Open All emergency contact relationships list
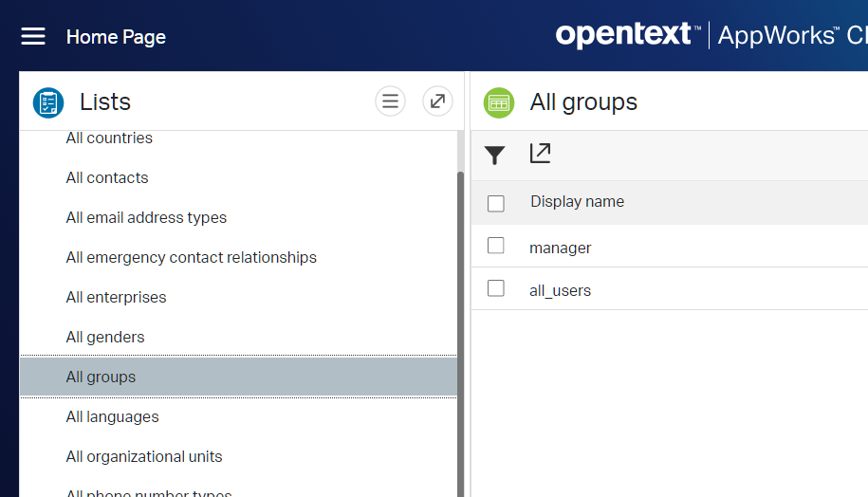The image size is (868, 497). (191, 258)
